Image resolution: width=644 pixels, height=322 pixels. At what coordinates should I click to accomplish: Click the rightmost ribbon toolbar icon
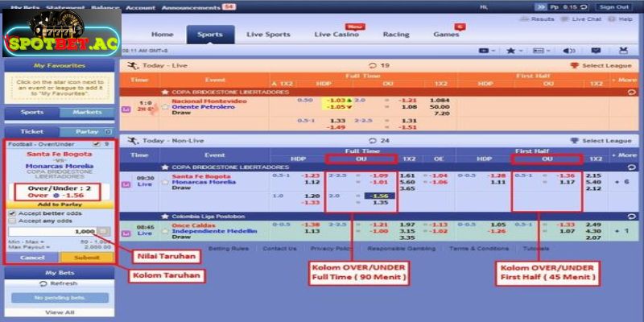(623, 51)
